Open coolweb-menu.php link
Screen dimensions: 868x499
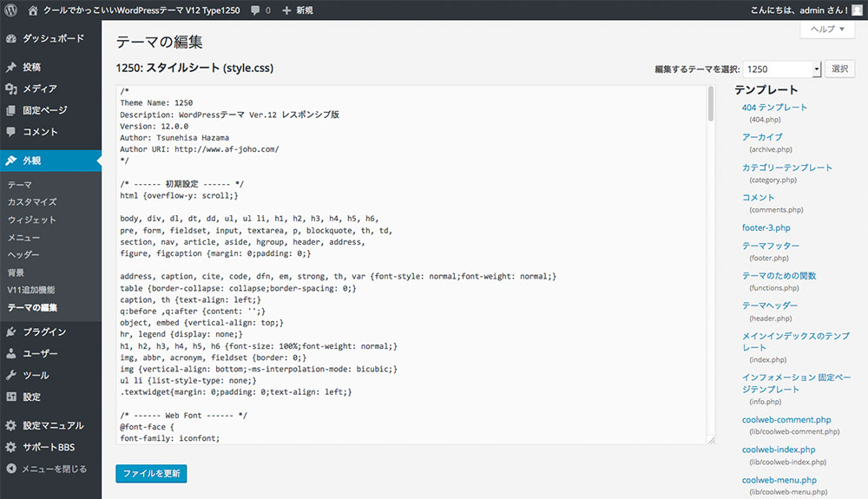click(779, 480)
